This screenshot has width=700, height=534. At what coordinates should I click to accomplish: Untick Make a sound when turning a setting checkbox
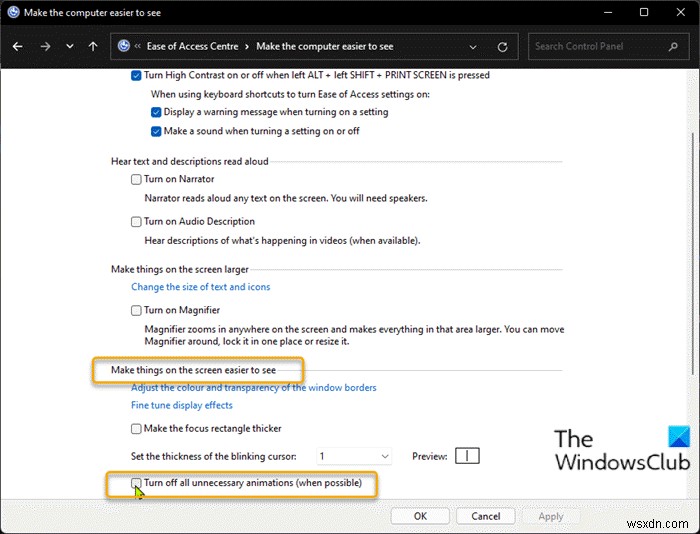(x=156, y=131)
